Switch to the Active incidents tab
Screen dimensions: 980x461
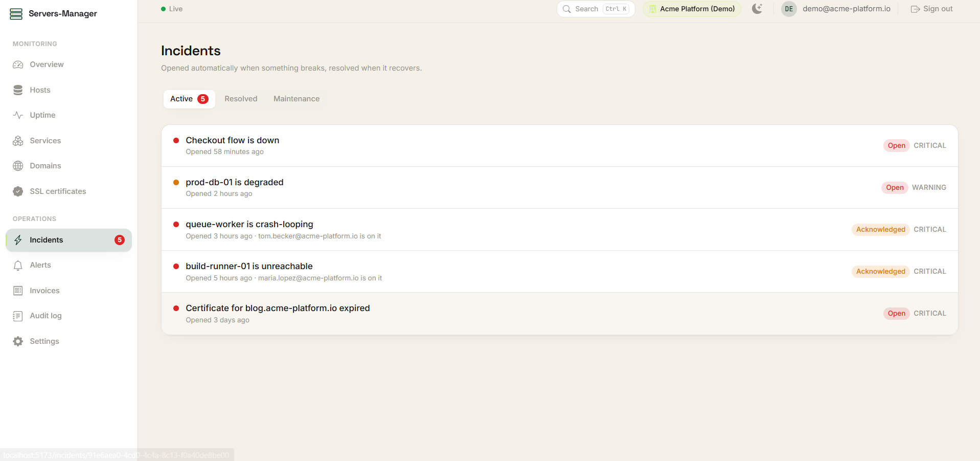pyautogui.click(x=189, y=99)
